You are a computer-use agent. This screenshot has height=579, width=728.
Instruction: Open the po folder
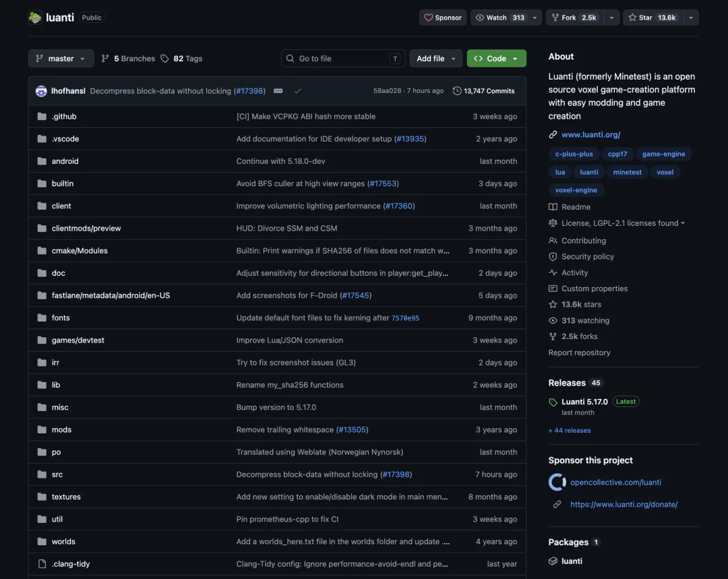(56, 452)
